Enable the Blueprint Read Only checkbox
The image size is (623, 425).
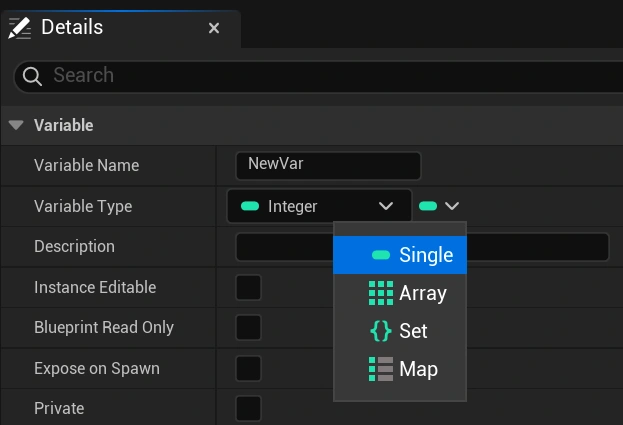coord(248,328)
